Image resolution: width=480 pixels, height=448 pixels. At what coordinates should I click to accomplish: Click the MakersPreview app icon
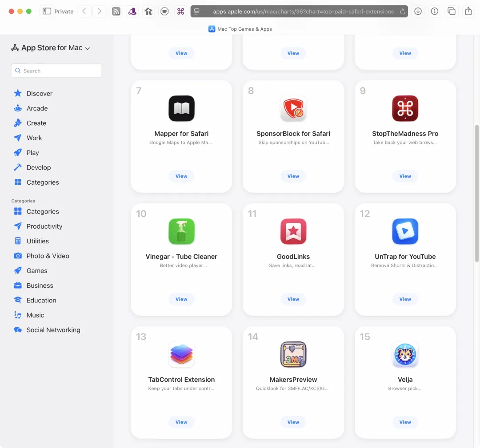293,354
